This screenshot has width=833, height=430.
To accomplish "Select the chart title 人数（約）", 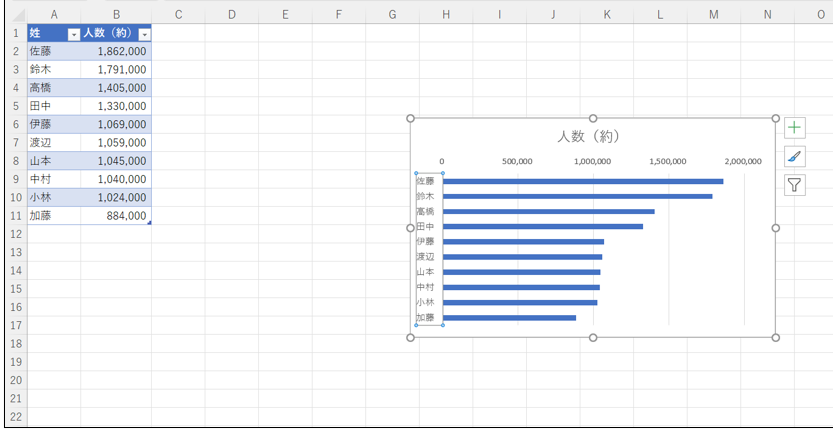I will (589, 137).
